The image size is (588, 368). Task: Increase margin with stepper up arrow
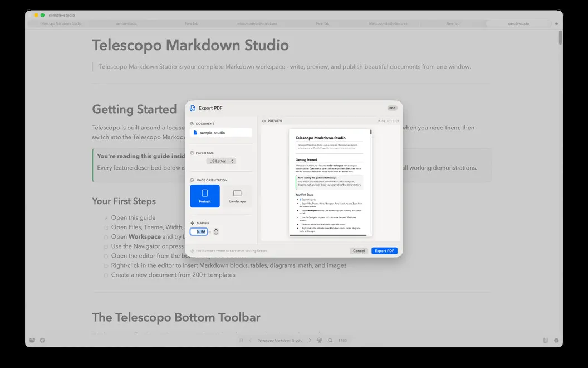coord(216,229)
